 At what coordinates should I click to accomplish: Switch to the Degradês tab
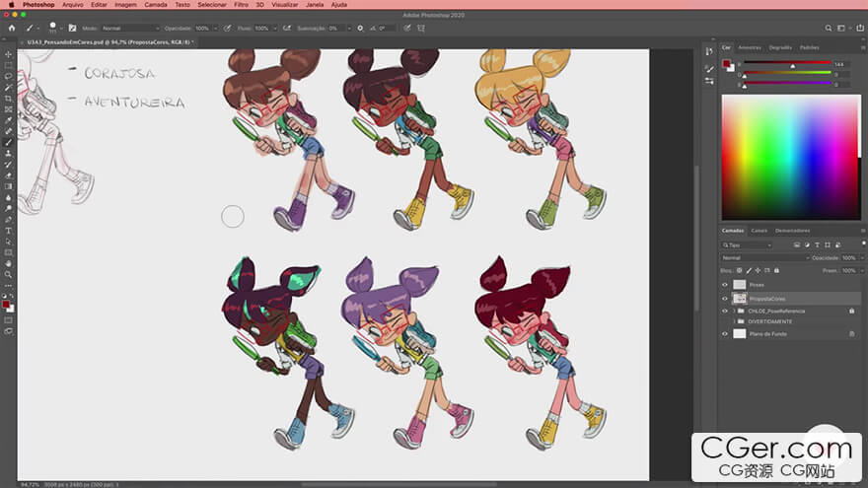(780, 47)
